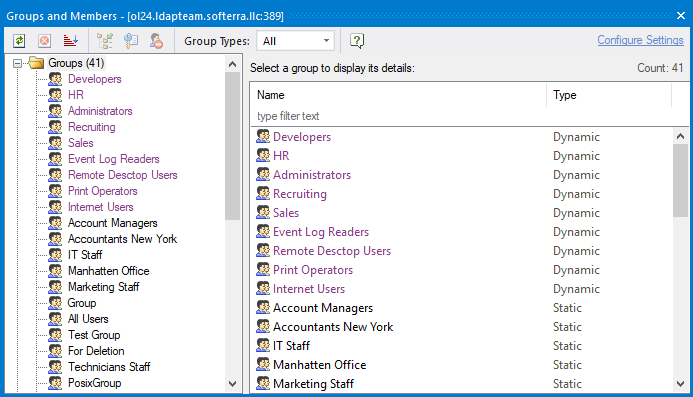Viewport: 693px width, 397px height.
Task: Select the Group item in the tree
Action: click(81, 303)
